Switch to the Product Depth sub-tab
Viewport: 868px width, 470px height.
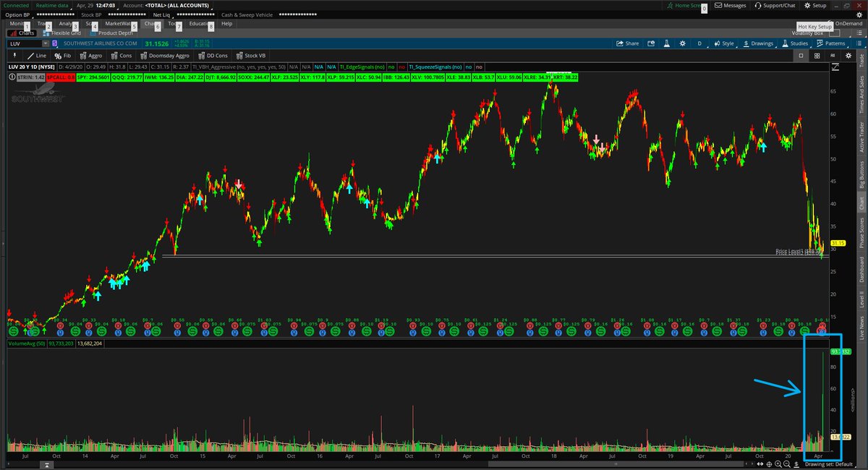coord(110,33)
